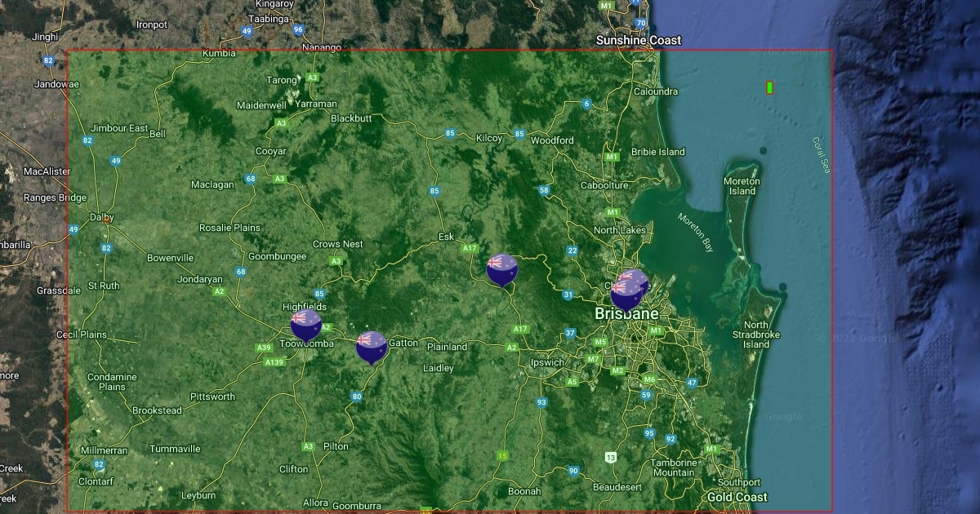Click the front flag pin above Brisbane
This screenshot has width=980, height=514.
point(626,294)
